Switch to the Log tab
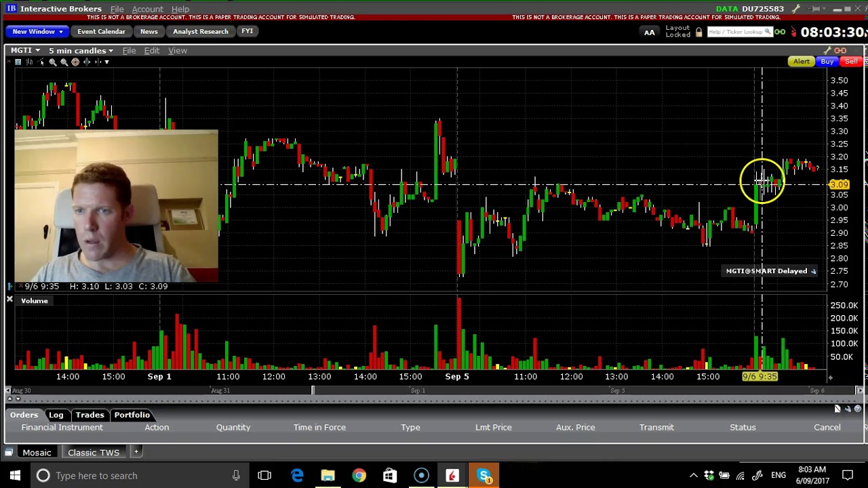 [56, 415]
